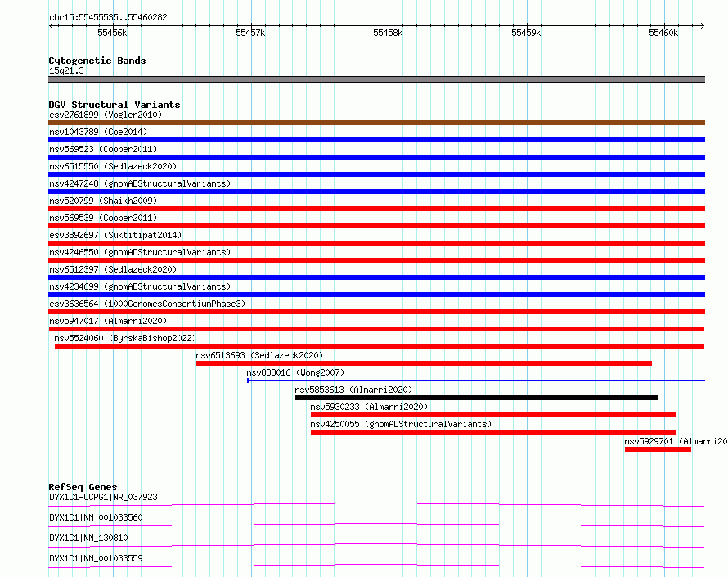Click the blue nsv569523 variant bar

pyautogui.click(x=376, y=157)
